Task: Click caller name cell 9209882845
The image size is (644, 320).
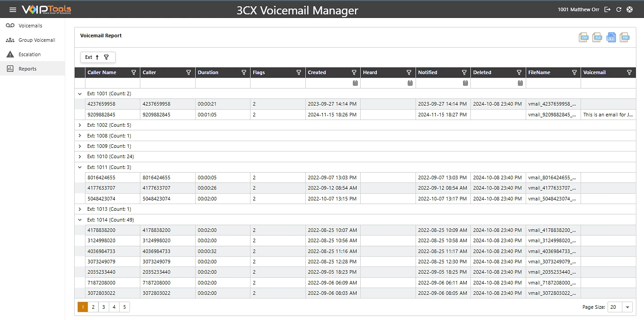Action: 112,115
